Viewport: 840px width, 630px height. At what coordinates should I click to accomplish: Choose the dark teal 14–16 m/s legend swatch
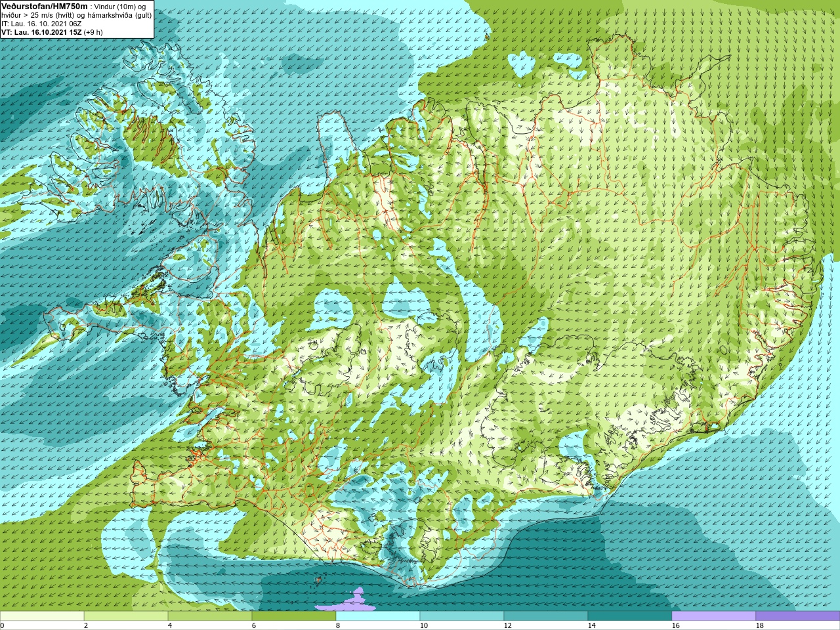(630, 616)
